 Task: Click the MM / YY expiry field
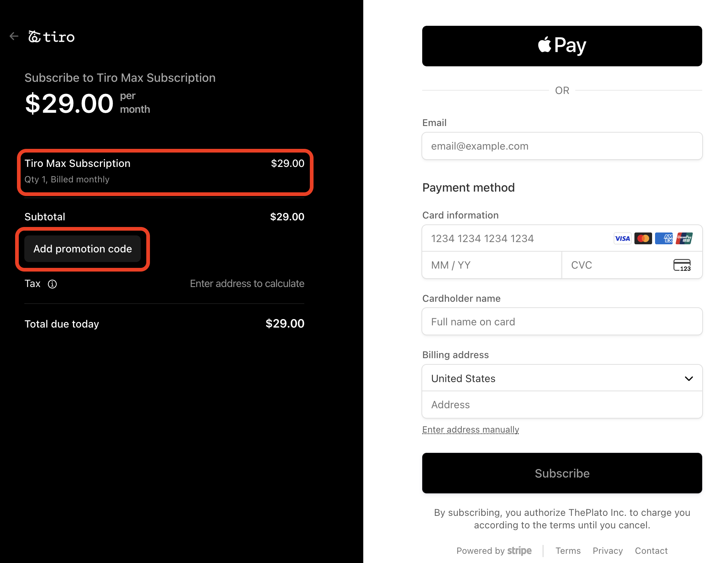click(491, 265)
